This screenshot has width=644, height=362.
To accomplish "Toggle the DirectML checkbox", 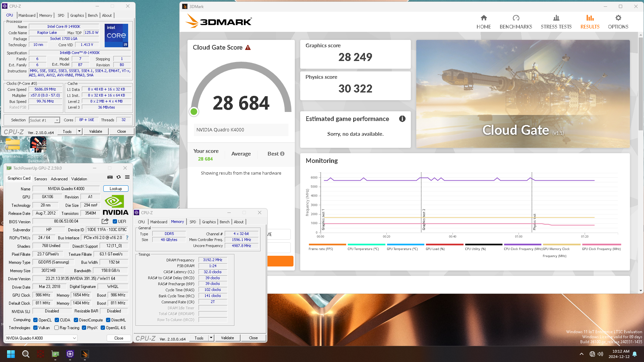I will tap(108, 320).
